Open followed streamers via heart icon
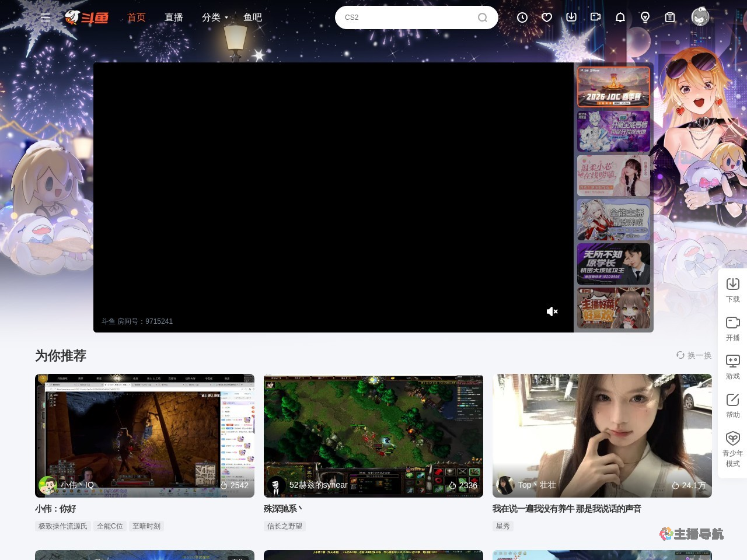 [547, 17]
